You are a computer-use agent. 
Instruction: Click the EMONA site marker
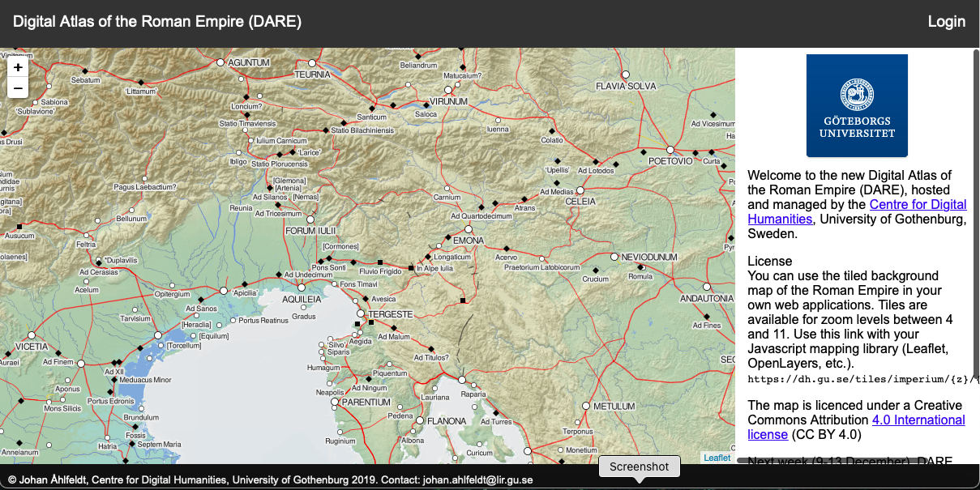pyautogui.click(x=469, y=230)
